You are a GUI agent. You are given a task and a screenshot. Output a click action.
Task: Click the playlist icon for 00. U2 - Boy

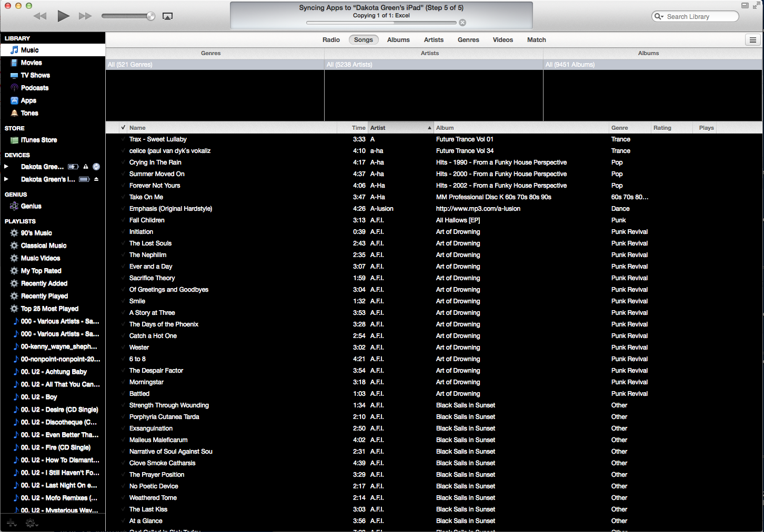tap(16, 397)
